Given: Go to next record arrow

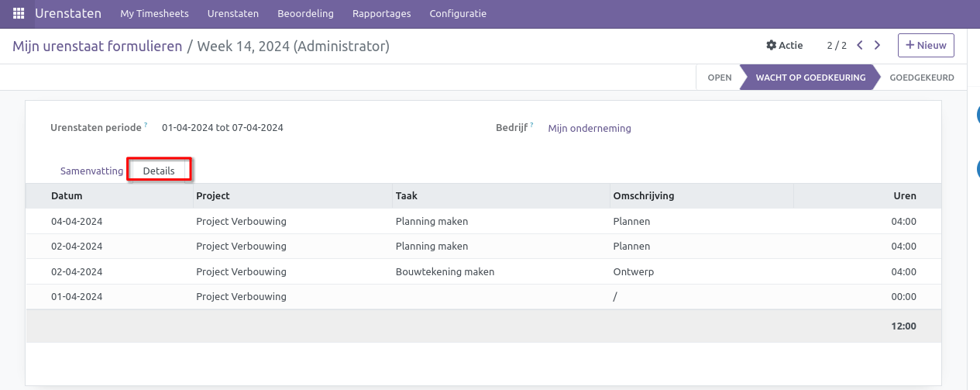Looking at the screenshot, I should (877, 45).
